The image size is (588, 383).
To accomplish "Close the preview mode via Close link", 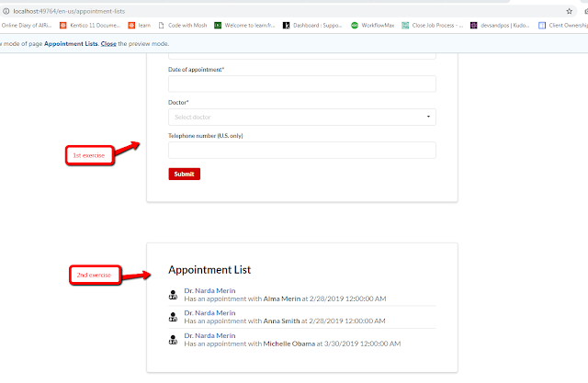I will click(x=108, y=44).
